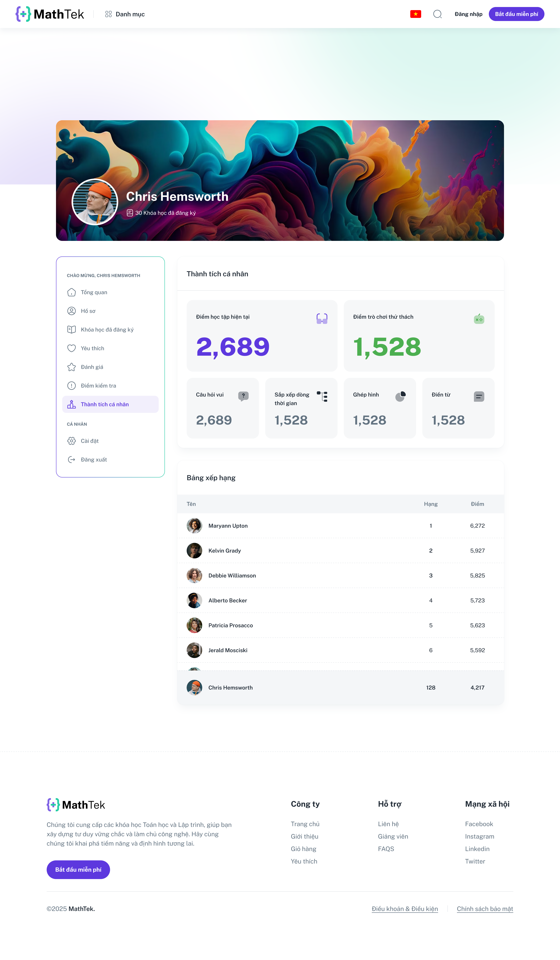560x960 pixels.
Task: Click the search magnifier icon in header
Action: point(437,14)
